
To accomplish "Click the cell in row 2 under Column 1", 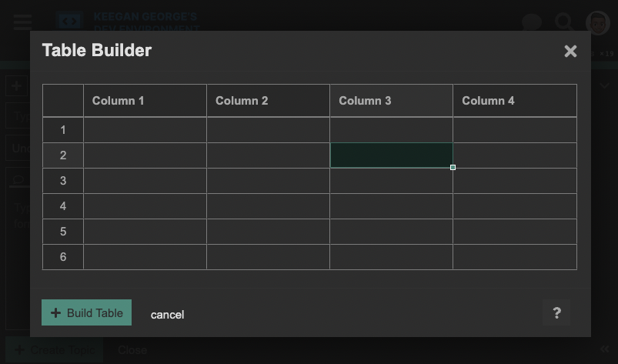I will (x=145, y=155).
